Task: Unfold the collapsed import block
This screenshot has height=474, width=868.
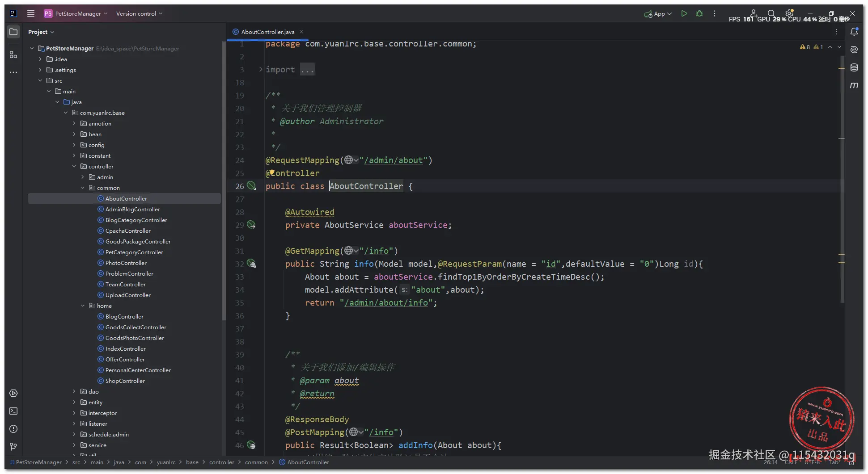Action: click(x=261, y=69)
